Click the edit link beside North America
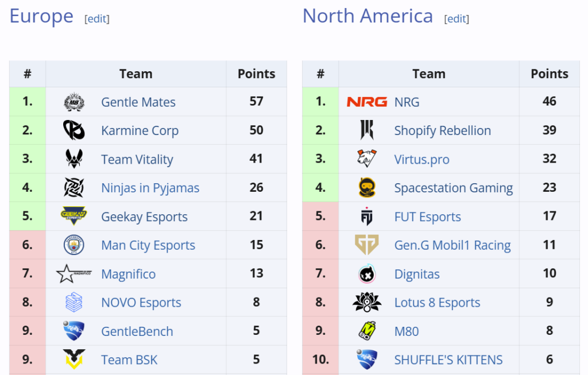The width and height of the screenshot is (588, 375). pos(457,18)
